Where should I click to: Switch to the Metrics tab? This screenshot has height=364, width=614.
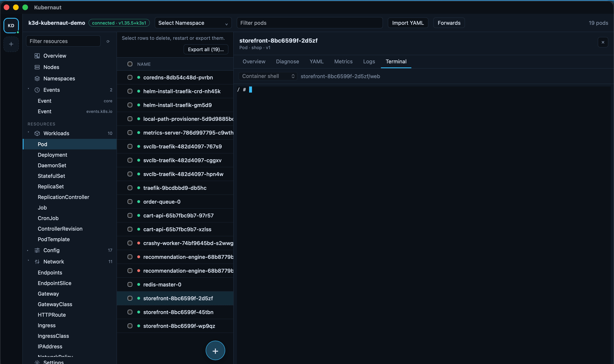(x=343, y=62)
